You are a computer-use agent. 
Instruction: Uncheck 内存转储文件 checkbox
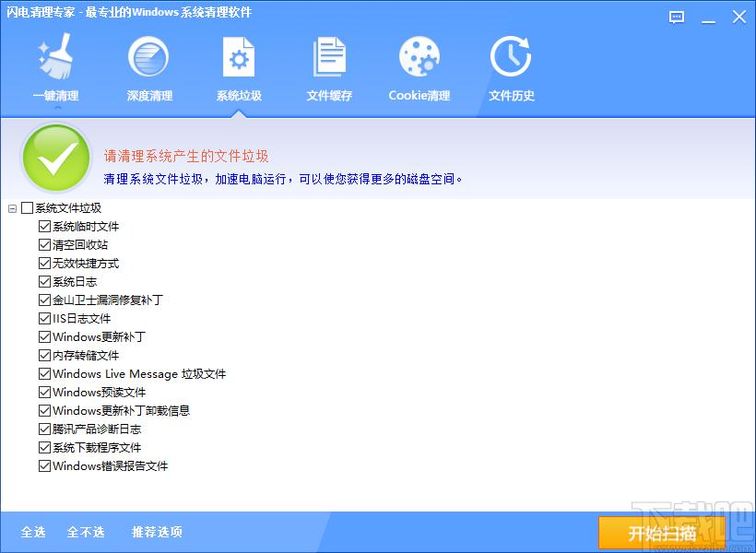point(44,356)
